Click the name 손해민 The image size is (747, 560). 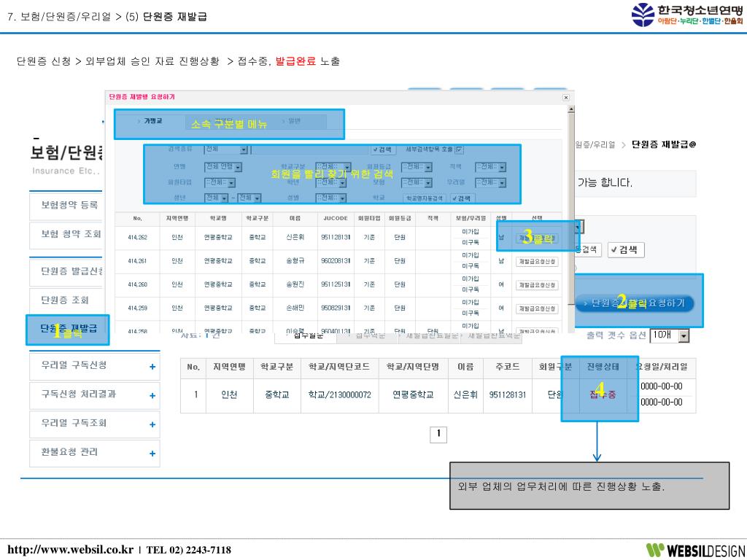295,308
